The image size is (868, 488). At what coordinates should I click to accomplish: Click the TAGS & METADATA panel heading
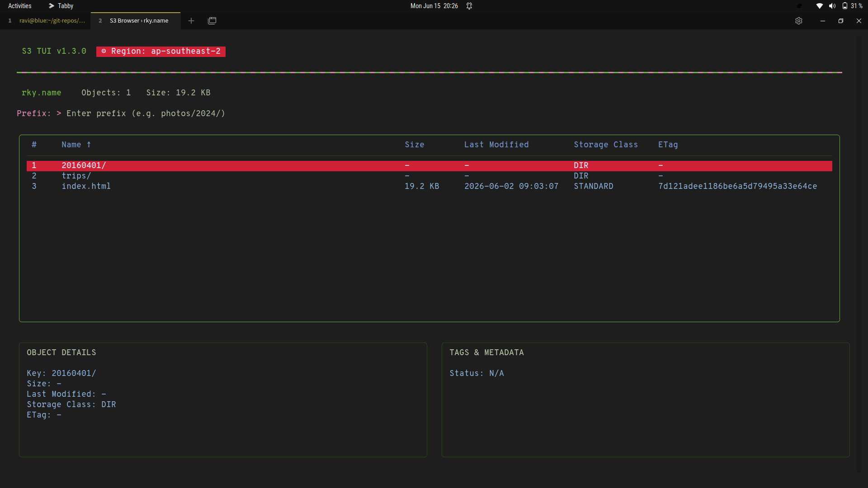click(x=486, y=352)
